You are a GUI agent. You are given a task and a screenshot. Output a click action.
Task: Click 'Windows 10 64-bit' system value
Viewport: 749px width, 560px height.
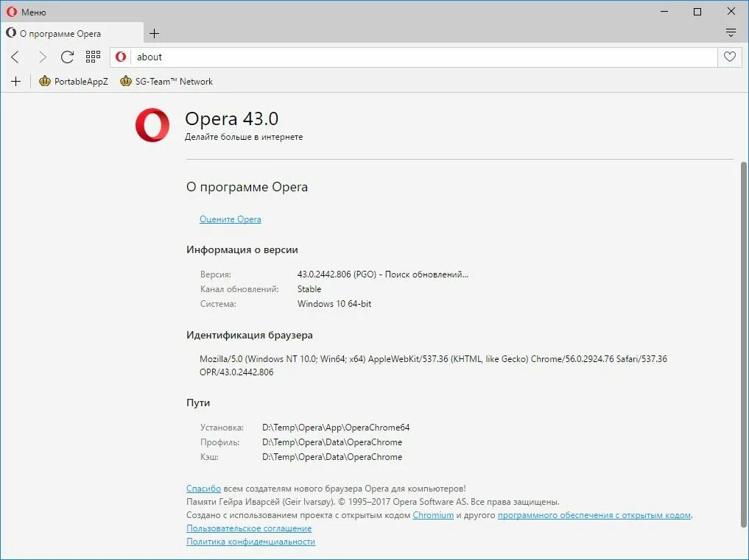point(334,304)
